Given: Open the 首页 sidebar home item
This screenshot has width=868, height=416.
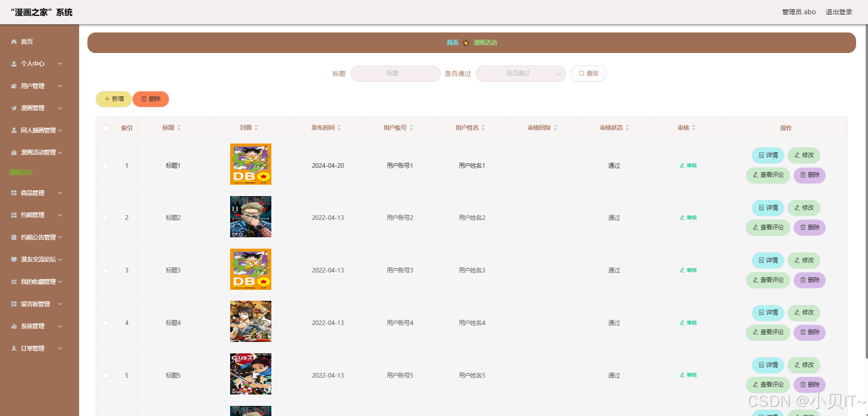Looking at the screenshot, I should click(x=39, y=42).
